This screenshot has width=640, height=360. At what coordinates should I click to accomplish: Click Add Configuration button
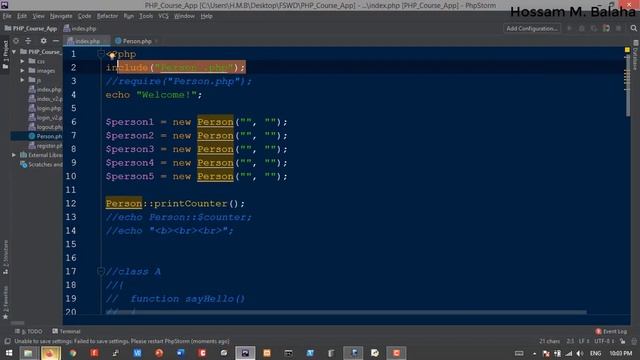click(x=531, y=28)
